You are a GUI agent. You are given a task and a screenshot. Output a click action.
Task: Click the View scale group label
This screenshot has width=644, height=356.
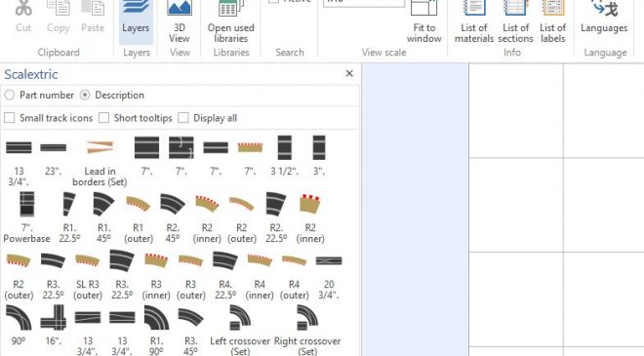pyautogui.click(x=383, y=53)
